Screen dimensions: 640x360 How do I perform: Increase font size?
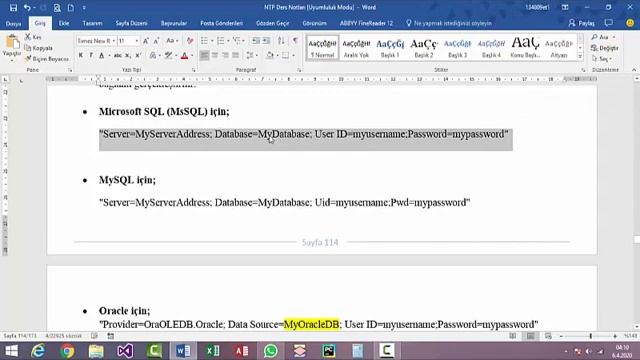click(146, 41)
